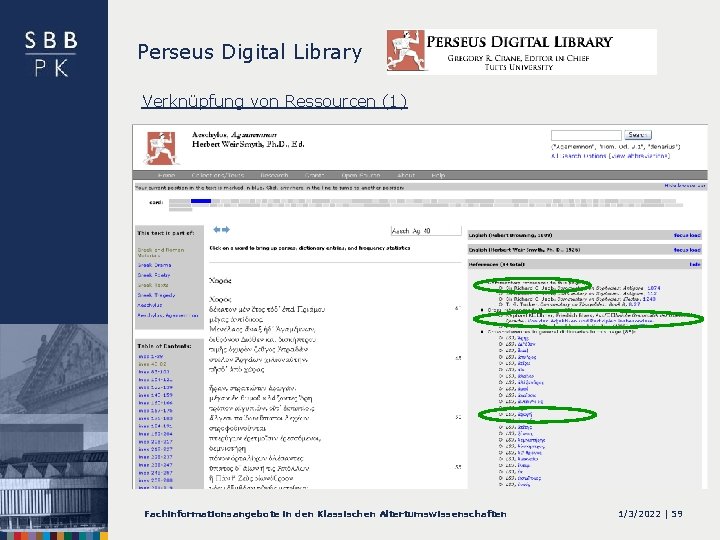
Task: Click the Search button
Action: 637,135
